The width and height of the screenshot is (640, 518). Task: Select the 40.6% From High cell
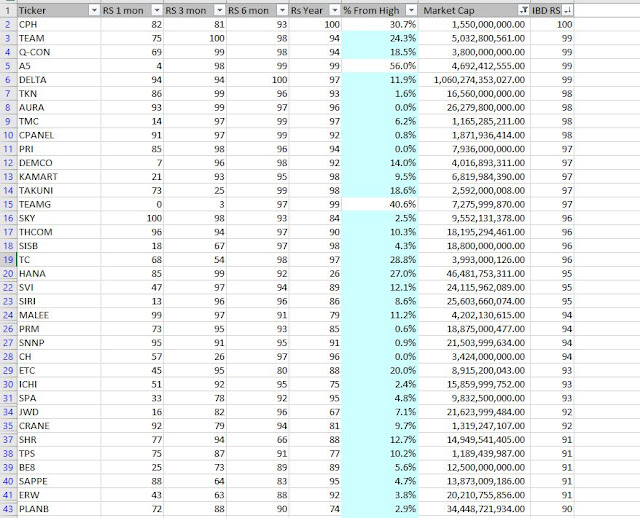click(x=380, y=204)
